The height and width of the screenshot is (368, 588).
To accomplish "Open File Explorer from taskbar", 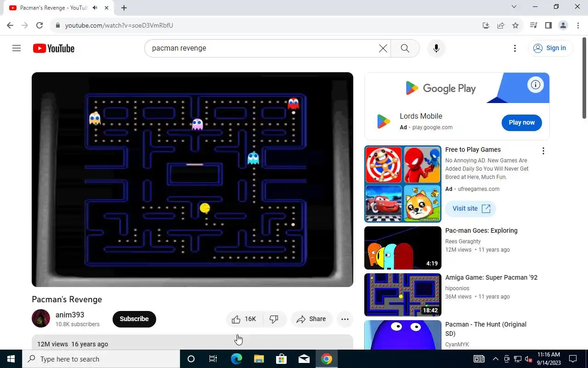I will click(x=259, y=359).
